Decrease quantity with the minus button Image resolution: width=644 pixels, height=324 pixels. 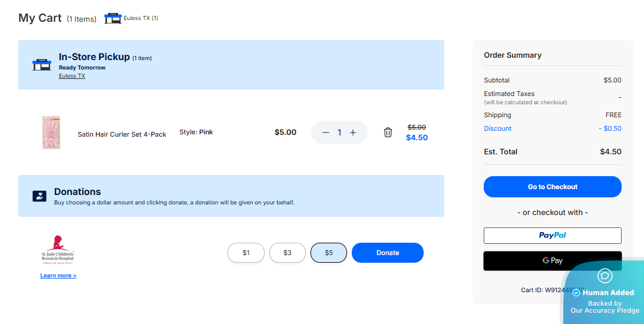click(326, 133)
